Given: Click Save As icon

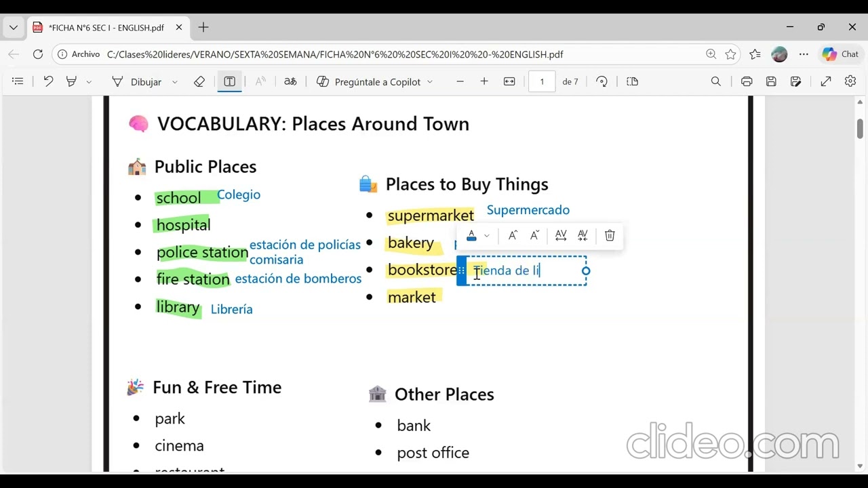Looking at the screenshot, I should pos(795,81).
